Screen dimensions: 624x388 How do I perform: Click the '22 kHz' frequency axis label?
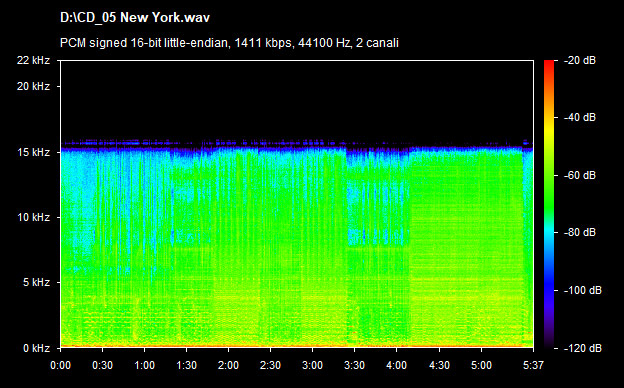point(33,60)
